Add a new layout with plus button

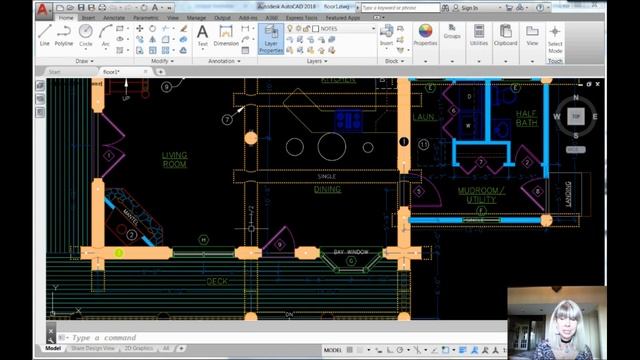click(181, 348)
